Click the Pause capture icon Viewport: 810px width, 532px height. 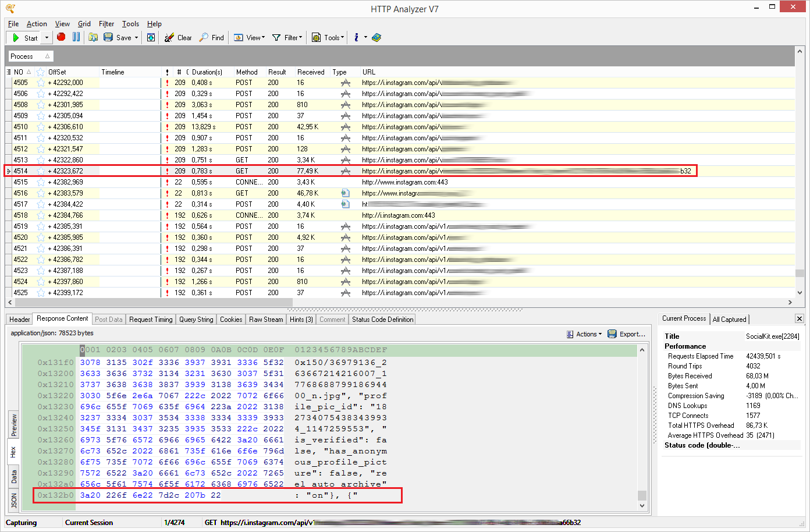(x=76, y=37)
